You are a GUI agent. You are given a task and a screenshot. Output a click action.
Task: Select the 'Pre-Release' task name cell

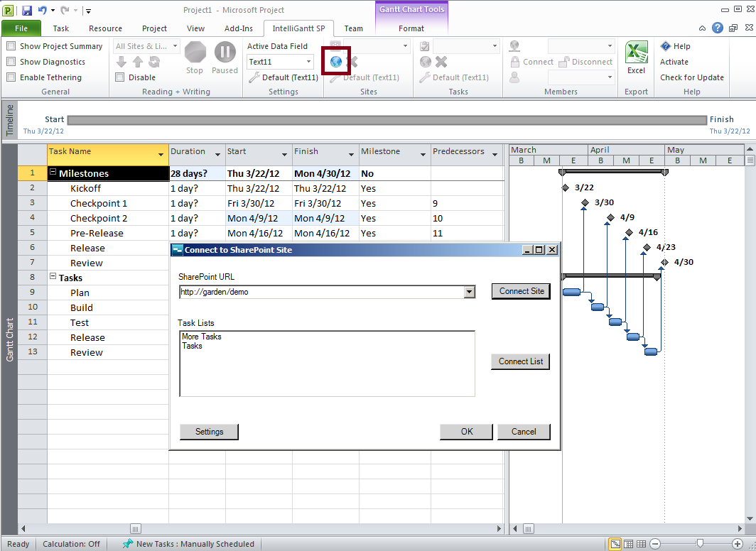coord(108,233)
